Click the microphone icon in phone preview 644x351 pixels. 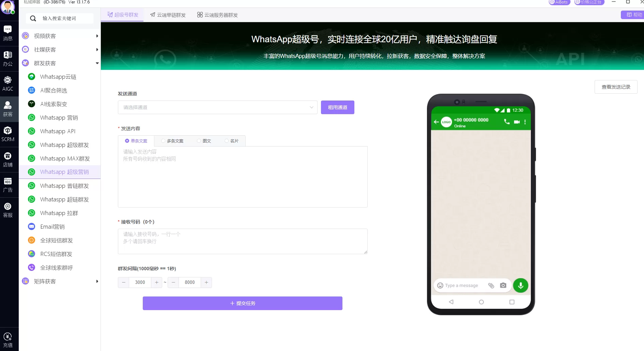[x=521, y=286]
